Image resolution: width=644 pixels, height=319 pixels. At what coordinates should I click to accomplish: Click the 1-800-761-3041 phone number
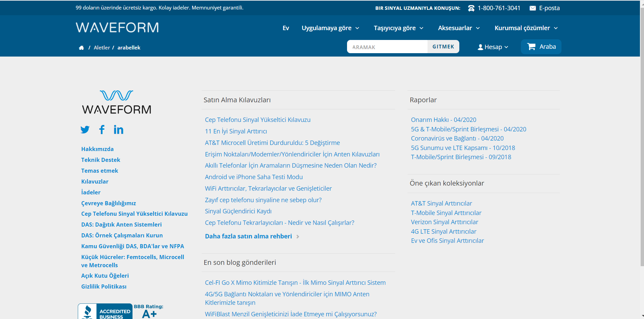click(x=499, y=8)
